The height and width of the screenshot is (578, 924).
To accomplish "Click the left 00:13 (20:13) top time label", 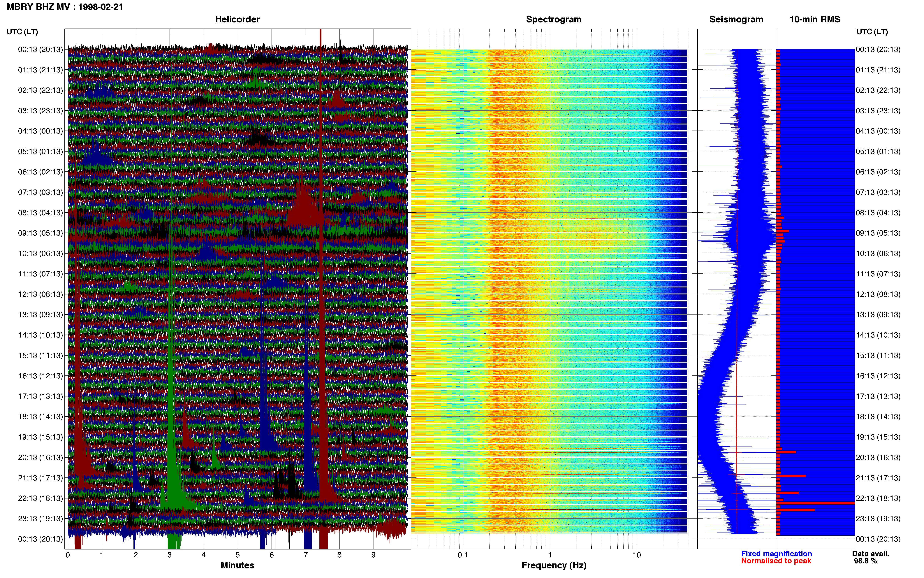I will coord(41,49).
